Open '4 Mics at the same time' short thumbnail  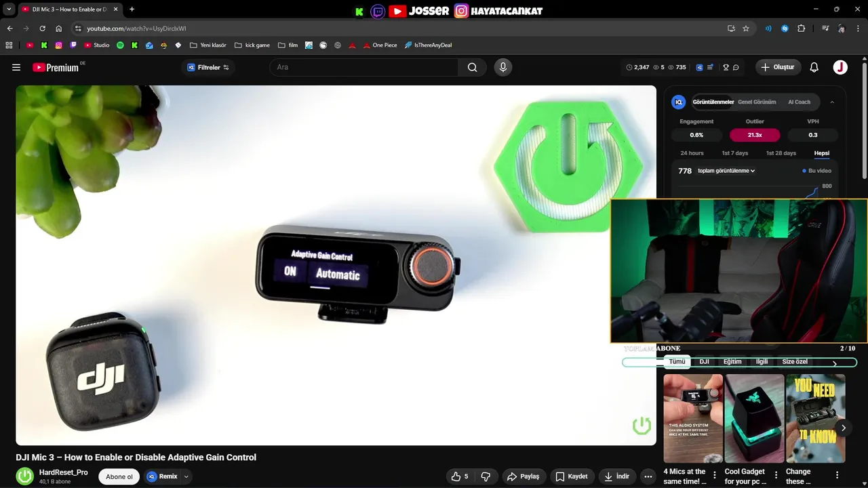(693, 418)
